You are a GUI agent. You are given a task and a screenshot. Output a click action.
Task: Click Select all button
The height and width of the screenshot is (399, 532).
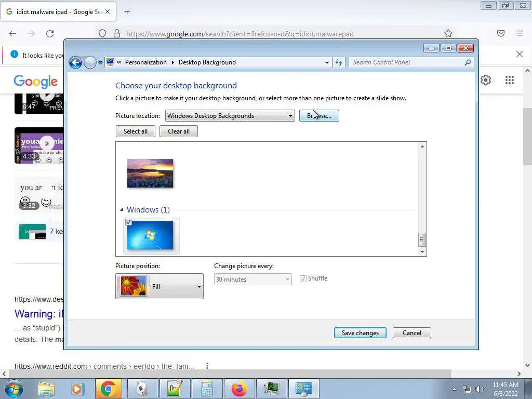[x=136, y=131]
